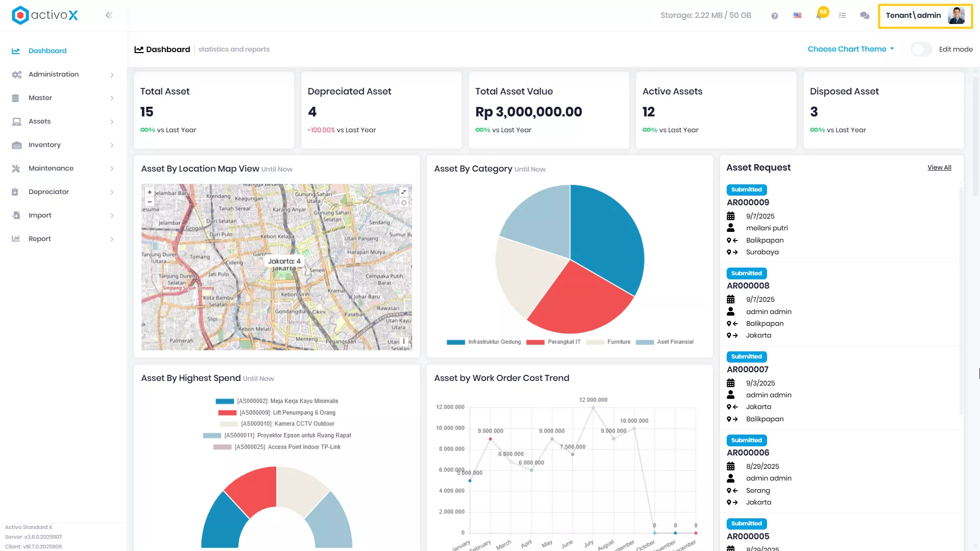Expand the Import menu chevron
This screenshot has width=980, height=551.
(112, 216)
